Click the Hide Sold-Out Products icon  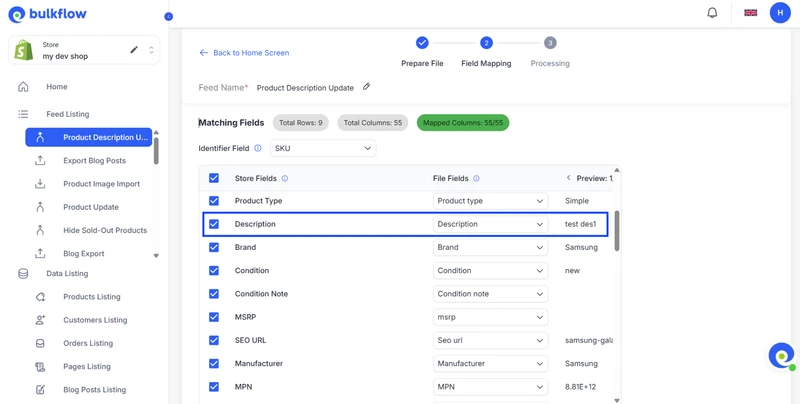(40, 230)
